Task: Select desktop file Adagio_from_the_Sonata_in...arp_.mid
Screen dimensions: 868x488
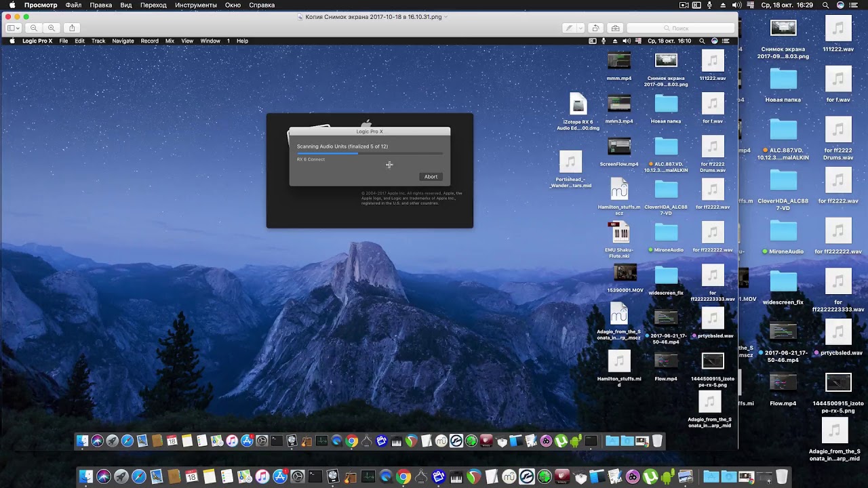Action: tap(835, 439)
